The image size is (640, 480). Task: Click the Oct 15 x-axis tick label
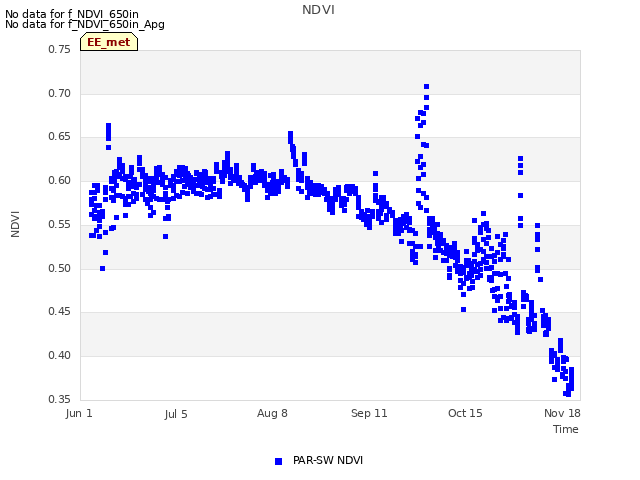tap(465, 413)
